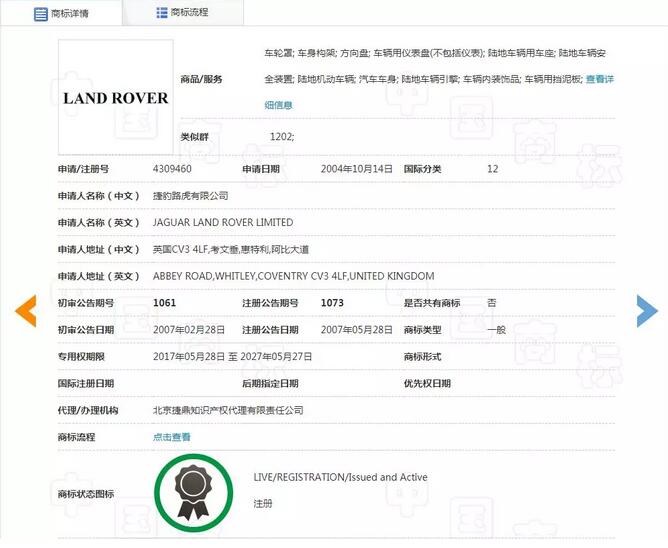Open the 商标详情 tab
668x548 pixels.
pyautogui.click(x=61, y=13)
